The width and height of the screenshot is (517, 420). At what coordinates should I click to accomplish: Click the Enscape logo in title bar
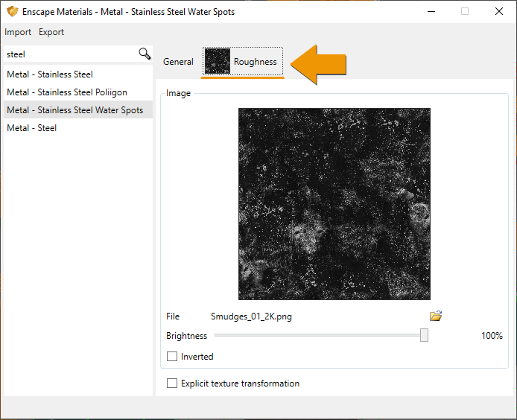pyautogui.click(x=12, y=11)
